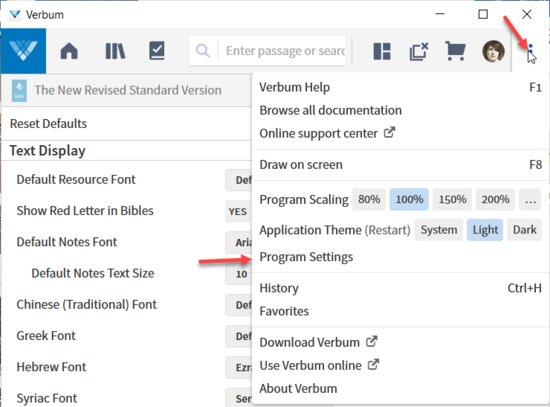The width and height of the screenshot is (550, 407).
Task: Open the Home page icon
Action: (x=69, y=51)
